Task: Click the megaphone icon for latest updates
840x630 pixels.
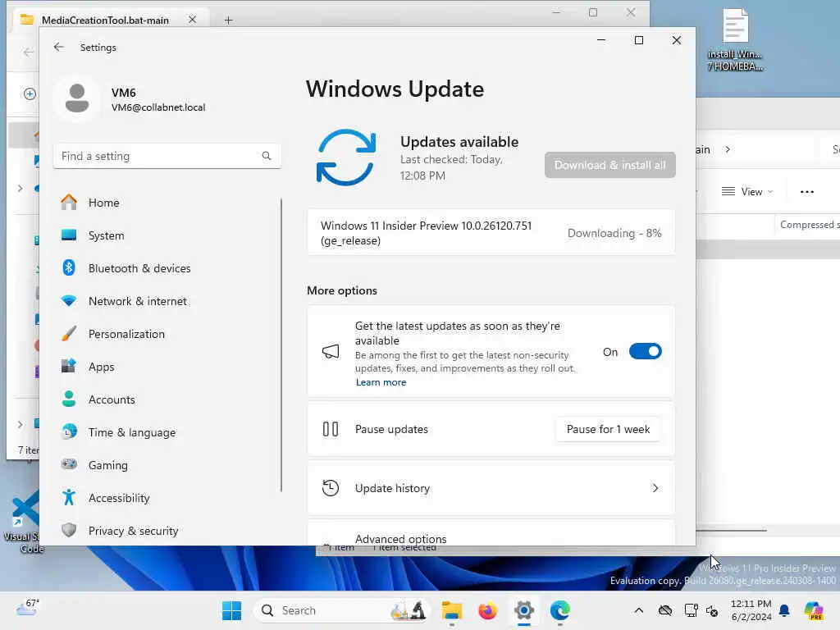Action: tap(331, 351)
